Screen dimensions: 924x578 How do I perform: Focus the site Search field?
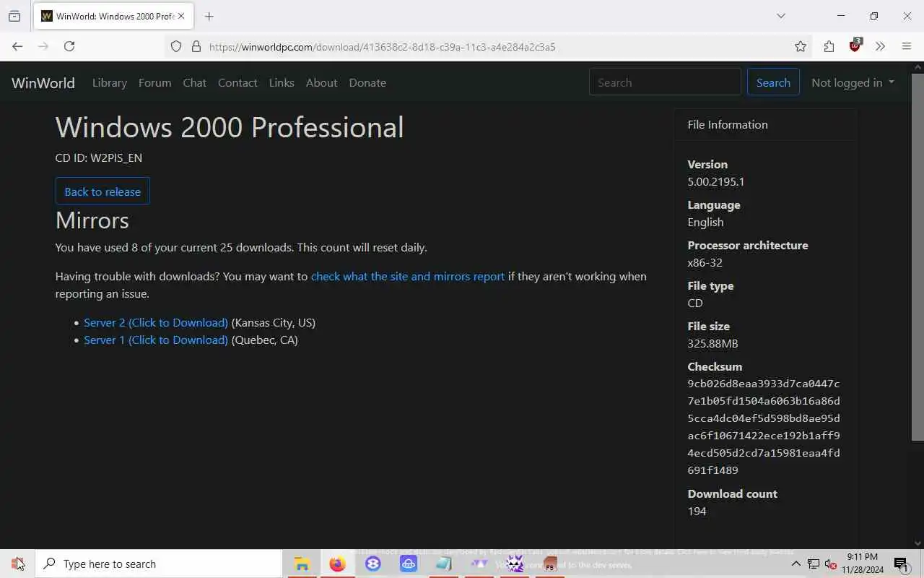[665, 82]
